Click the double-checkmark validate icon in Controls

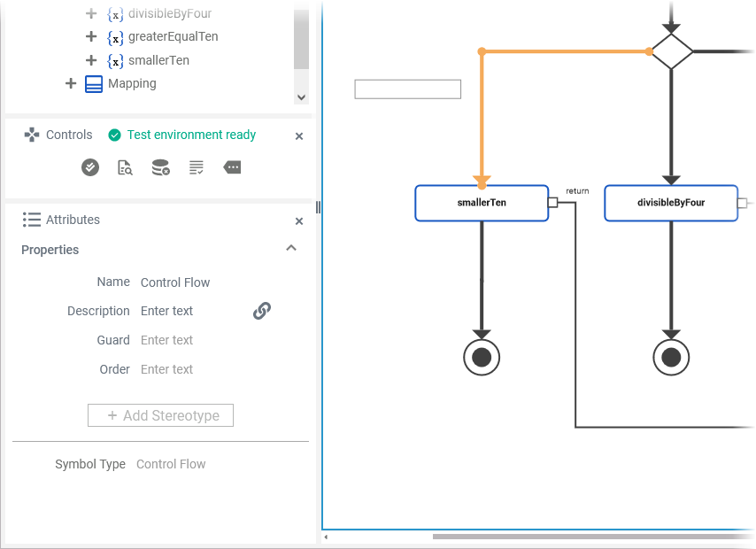click(90, 167)
